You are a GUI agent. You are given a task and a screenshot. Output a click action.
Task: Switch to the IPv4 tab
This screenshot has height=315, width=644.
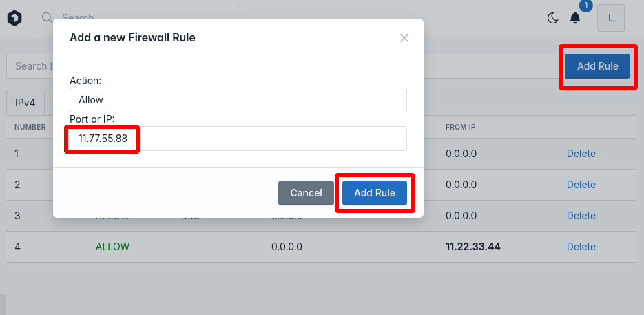(25, 103)
